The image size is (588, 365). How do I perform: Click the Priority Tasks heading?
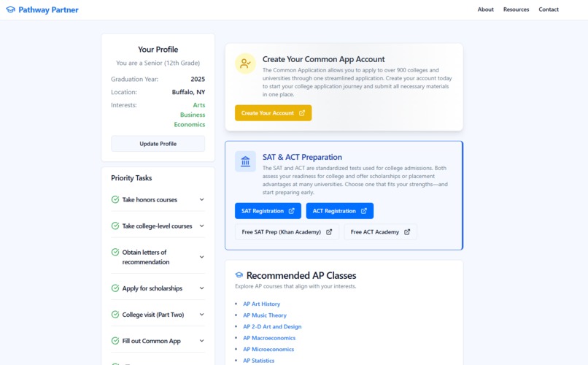131,178
